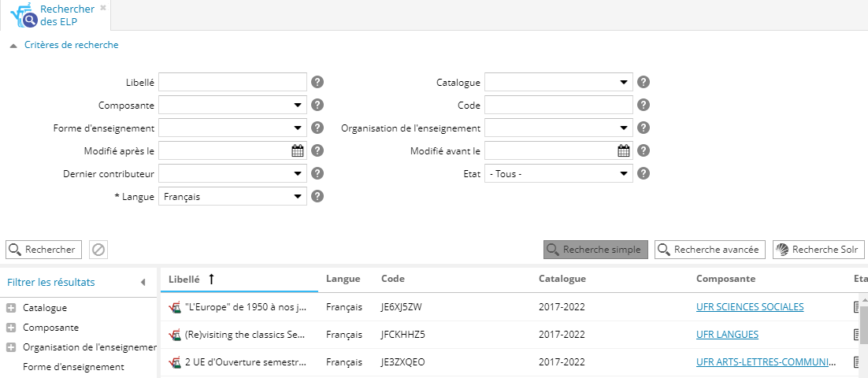This screenshot has height=378, width=868.
Task: Open calendar picker for Modifié avant le
Action: [624, 151]
